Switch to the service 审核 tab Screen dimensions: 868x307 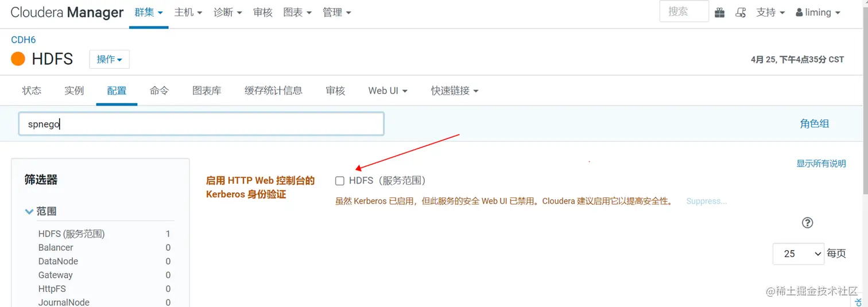tap(335, 91)
